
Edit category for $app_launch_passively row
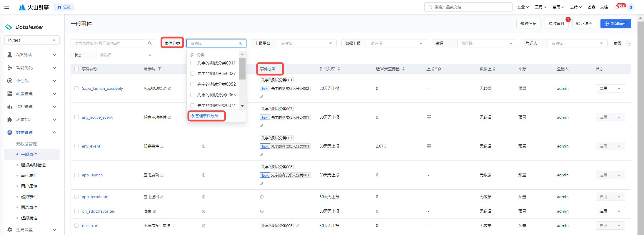point(262,97)
